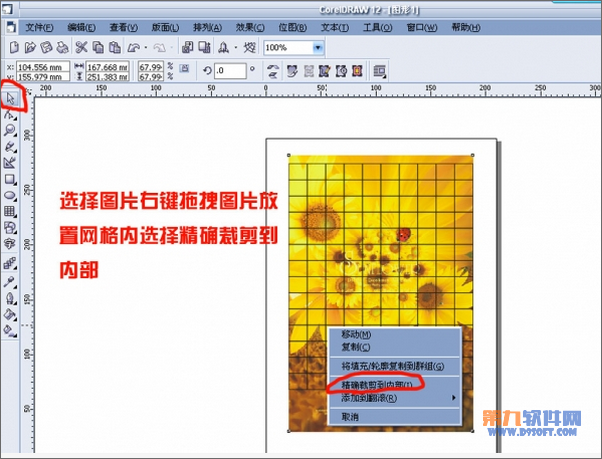Open the 文件(F) menu
Image resolution: width=602 pixels, height=459 pixels.
40,28
